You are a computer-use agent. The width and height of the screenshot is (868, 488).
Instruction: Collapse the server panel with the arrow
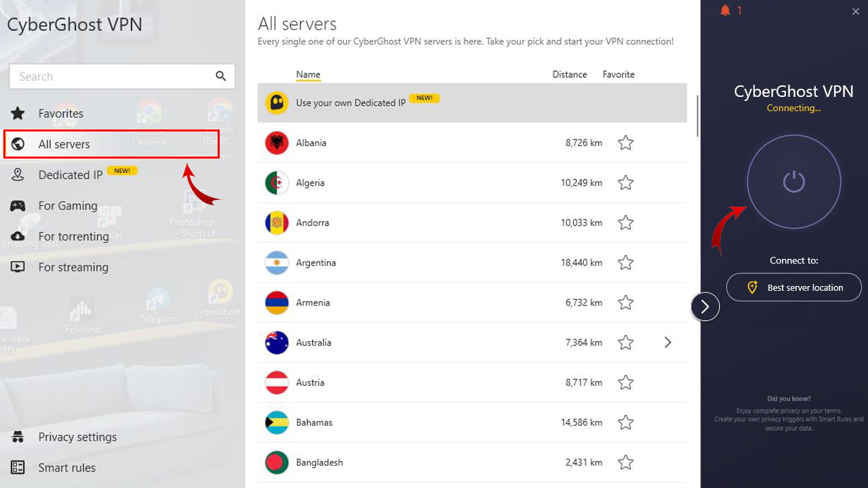click(705, 306)
